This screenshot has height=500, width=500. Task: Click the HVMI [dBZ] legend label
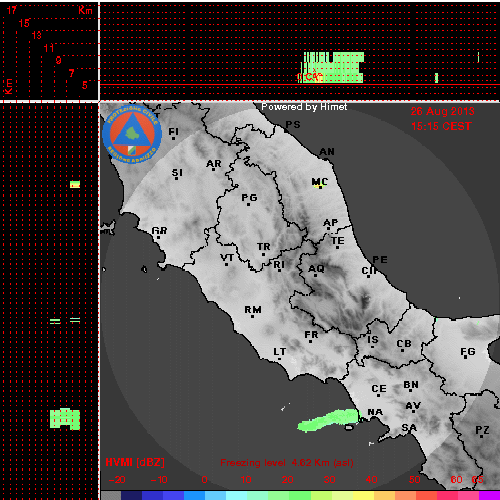click(x=135, y=462)
